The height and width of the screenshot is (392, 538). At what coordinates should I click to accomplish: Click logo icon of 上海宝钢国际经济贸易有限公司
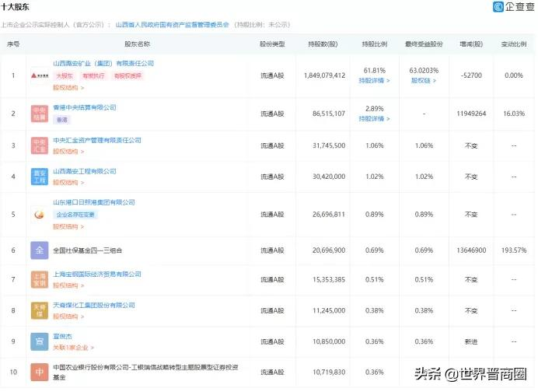point(40,279)
